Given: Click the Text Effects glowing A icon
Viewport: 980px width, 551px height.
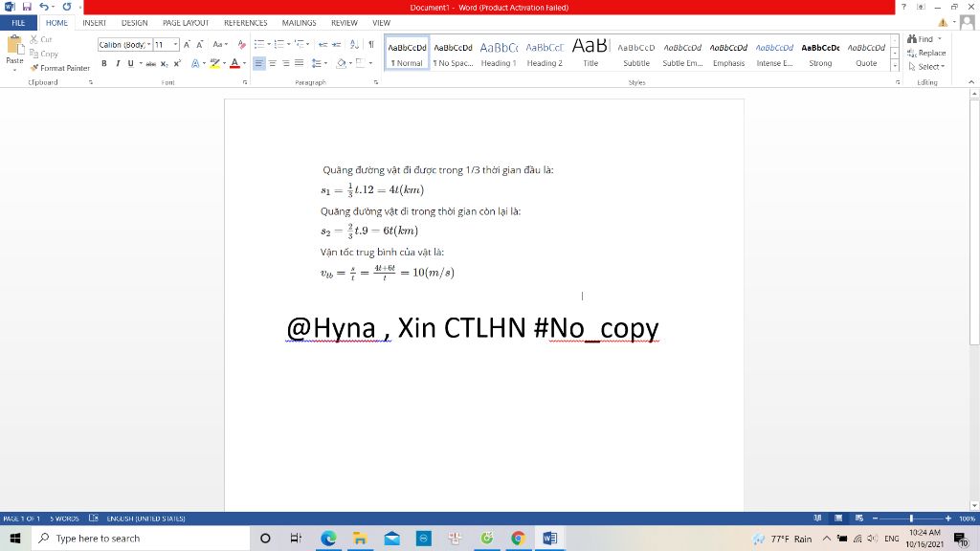Looking at the screenshot, I should click(195, 63).
